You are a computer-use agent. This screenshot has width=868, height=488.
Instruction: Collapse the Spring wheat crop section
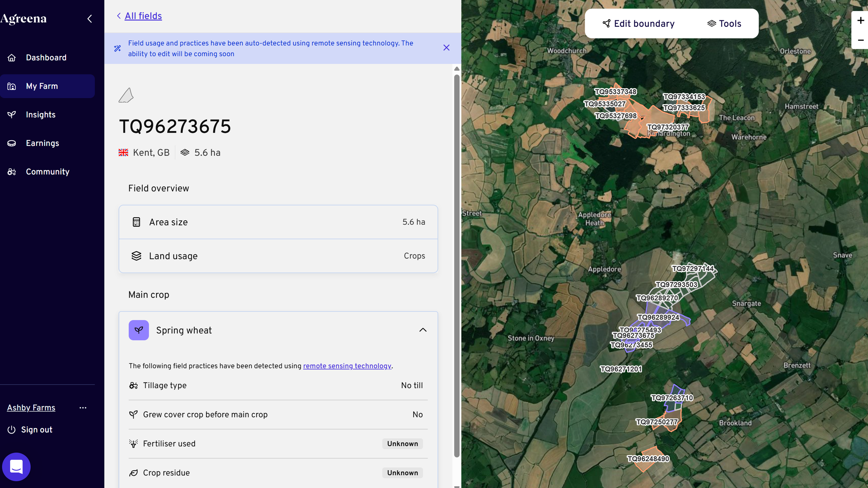tap(423, 330)
